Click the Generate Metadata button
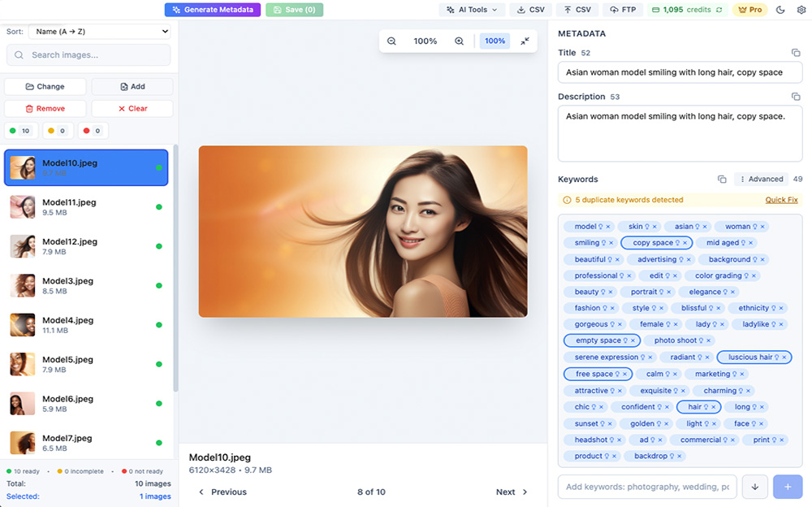The image size is (812, 507). 212,10
